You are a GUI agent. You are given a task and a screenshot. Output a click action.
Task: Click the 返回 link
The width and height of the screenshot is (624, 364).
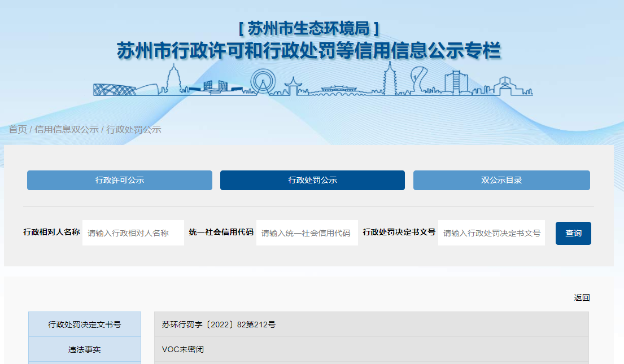[x=582, y=297]
